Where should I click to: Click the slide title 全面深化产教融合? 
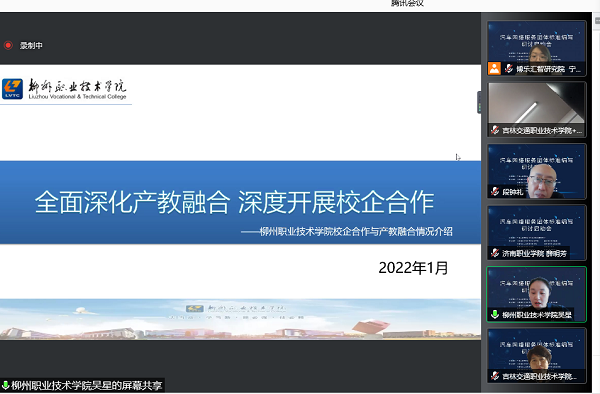(x=132, y=202)
